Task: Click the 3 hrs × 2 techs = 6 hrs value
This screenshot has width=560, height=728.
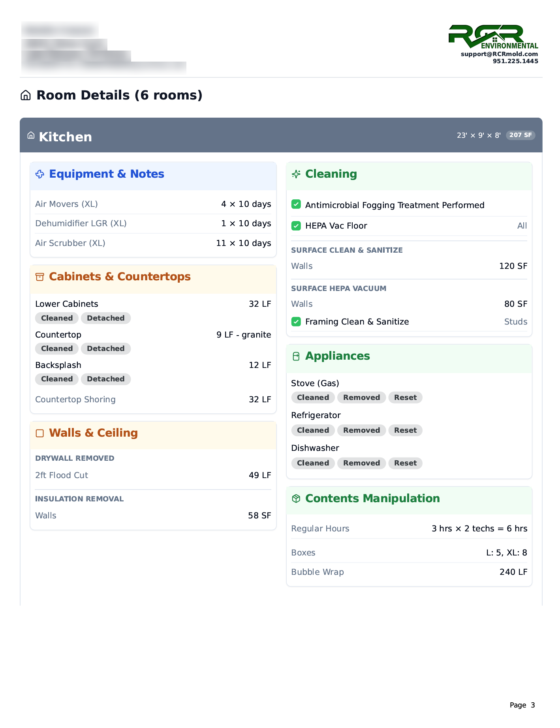Action: click(479, 529)
